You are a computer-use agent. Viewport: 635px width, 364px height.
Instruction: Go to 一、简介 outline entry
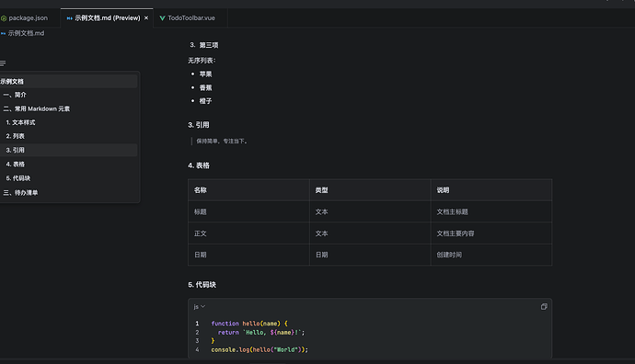point(68,95)
